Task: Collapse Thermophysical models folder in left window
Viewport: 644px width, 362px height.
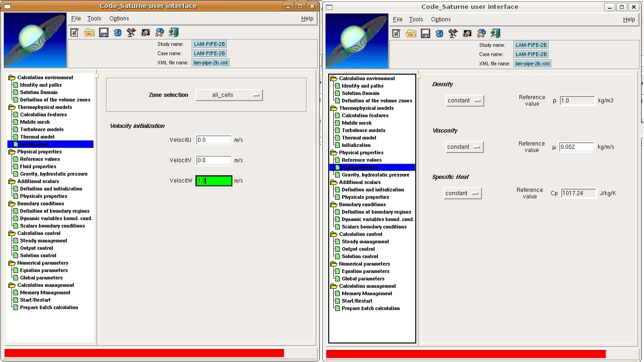Action: pyautogui.click(x=12, y=107)
